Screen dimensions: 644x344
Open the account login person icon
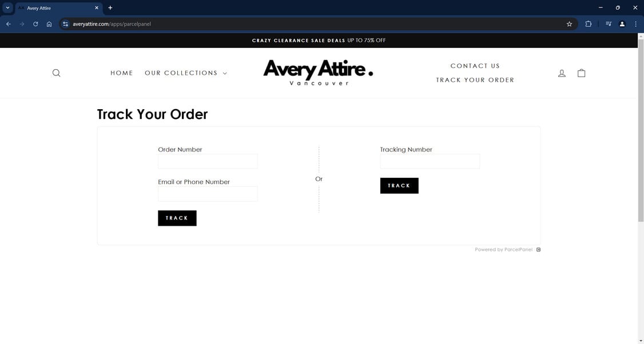[x=562, y=73]
